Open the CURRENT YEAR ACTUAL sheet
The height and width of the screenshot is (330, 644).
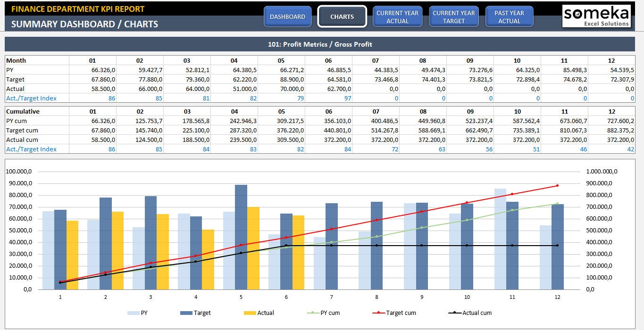pos(397,16)
